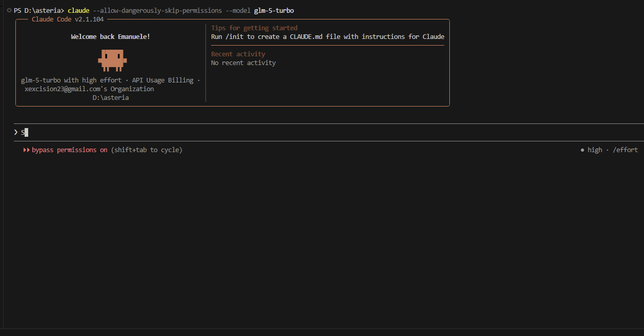
Task: Click the prompt input line
Action: [x=328, y=132]
